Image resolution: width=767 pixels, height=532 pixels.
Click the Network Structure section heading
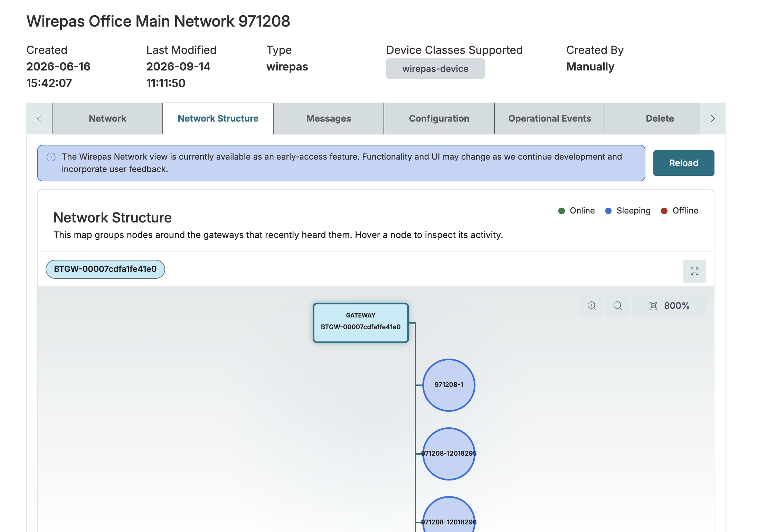113,218
